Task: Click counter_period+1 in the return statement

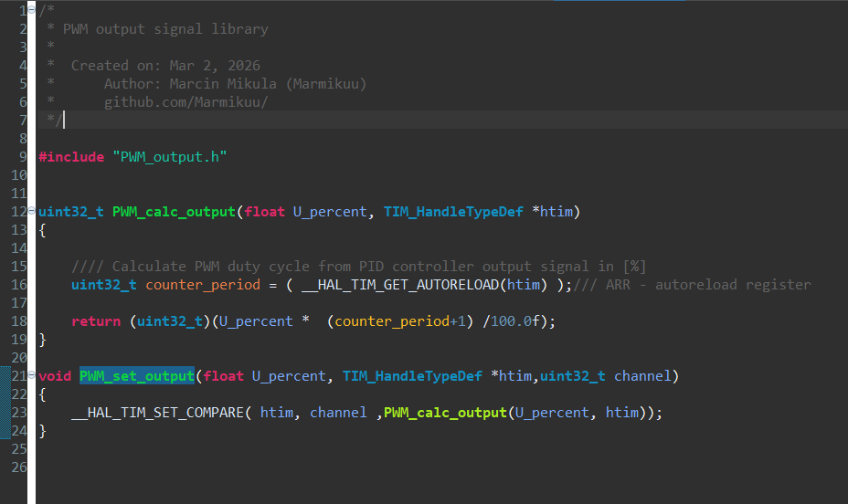Action: coord(399,321)
